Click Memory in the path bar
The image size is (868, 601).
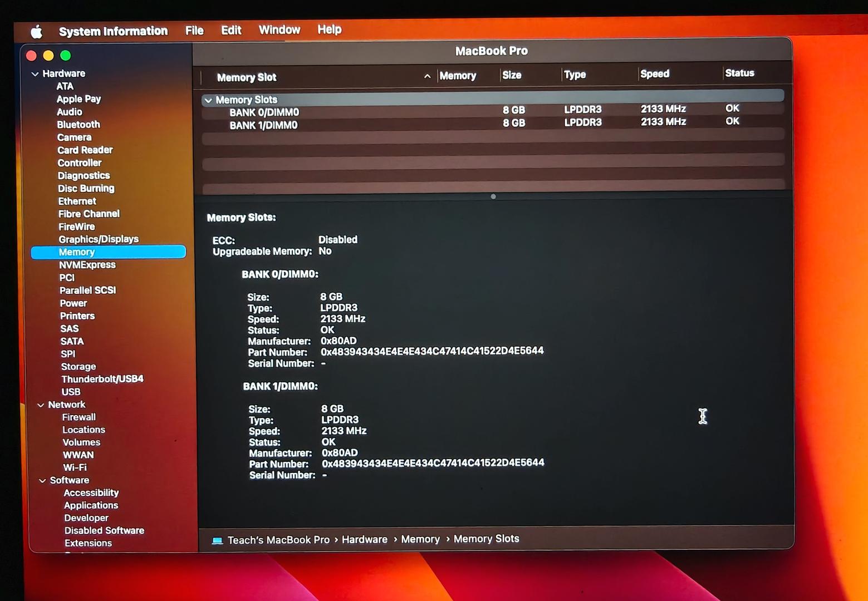tap(420, 539)
